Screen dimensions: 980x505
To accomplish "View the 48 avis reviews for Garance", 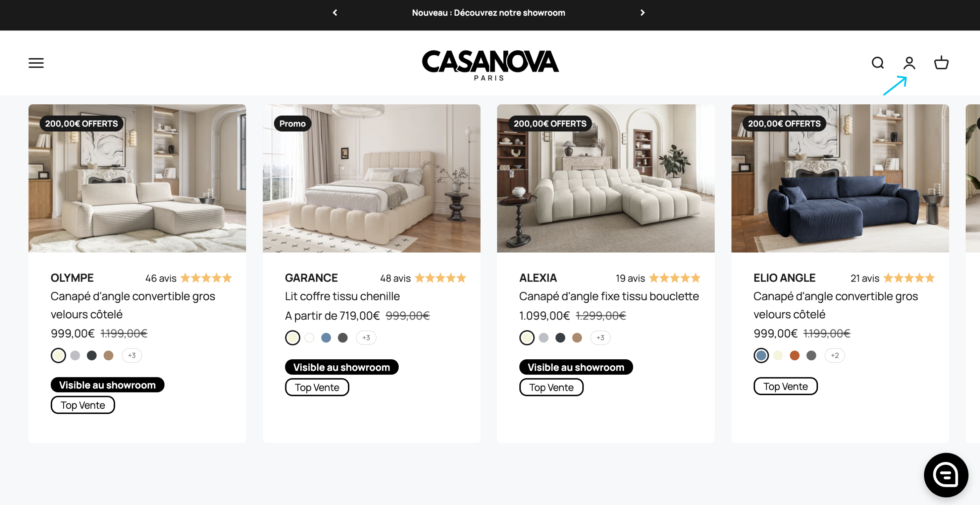I will pyautogui.click(x=395, y=278).
